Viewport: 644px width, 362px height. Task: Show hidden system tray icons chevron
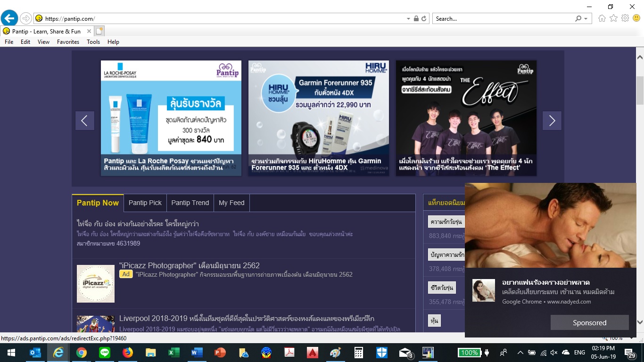point(520,353)
